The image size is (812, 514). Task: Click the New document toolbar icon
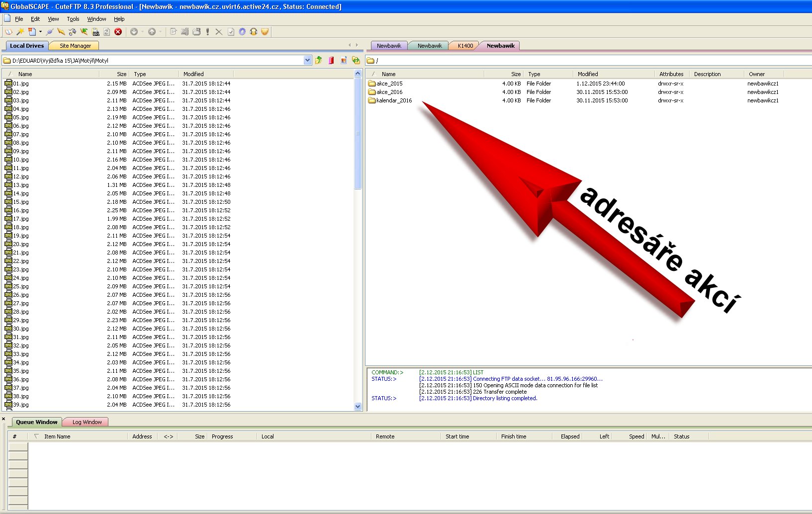pos(32,32)
